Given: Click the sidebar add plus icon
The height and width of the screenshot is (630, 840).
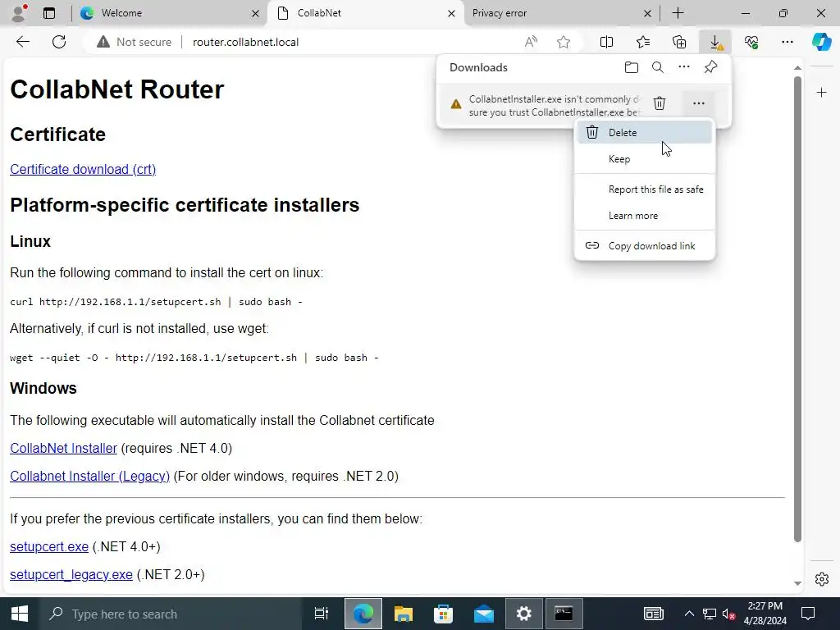Looking at the screenshot, I should pyautogui.click(x=822, y=93).
